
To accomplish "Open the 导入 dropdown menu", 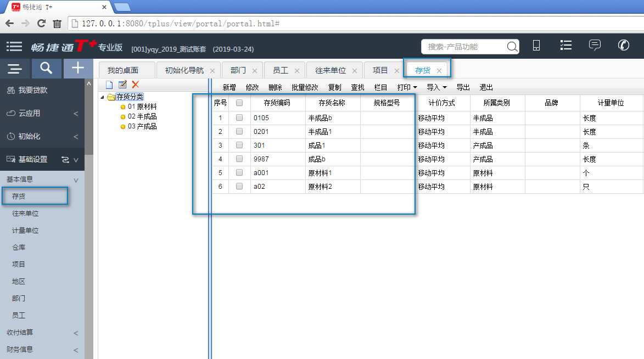I will pos(436,87).
